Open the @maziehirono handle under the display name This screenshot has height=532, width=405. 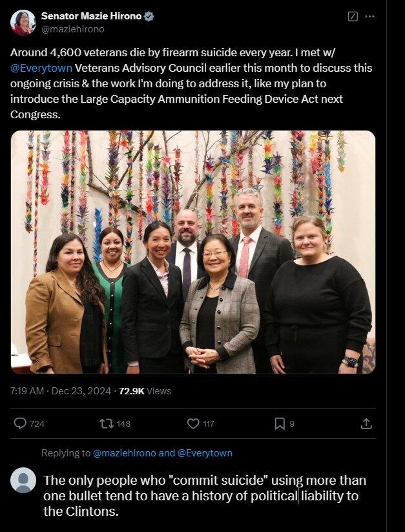click(x=72, y=29)
